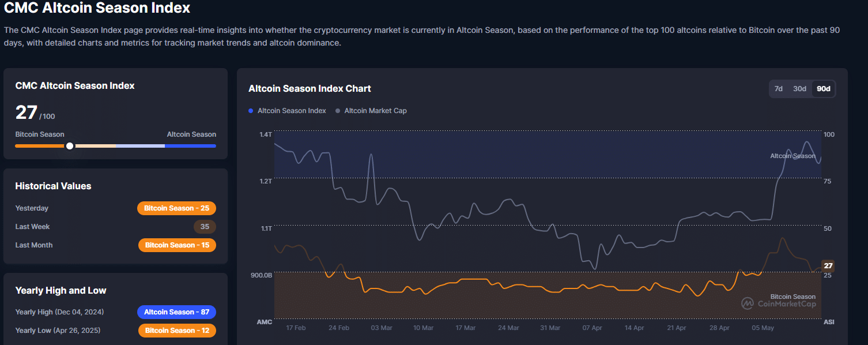Click the 17 Feb date on timeline
This screenshot has width=868, height=345.
296,328
